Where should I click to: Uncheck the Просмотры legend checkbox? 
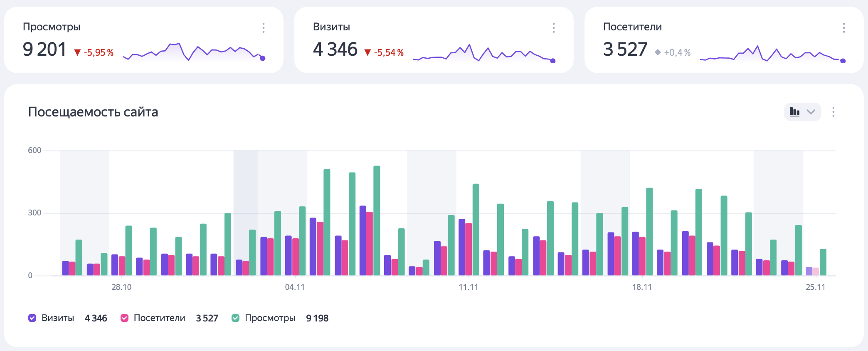click(235, 318)
